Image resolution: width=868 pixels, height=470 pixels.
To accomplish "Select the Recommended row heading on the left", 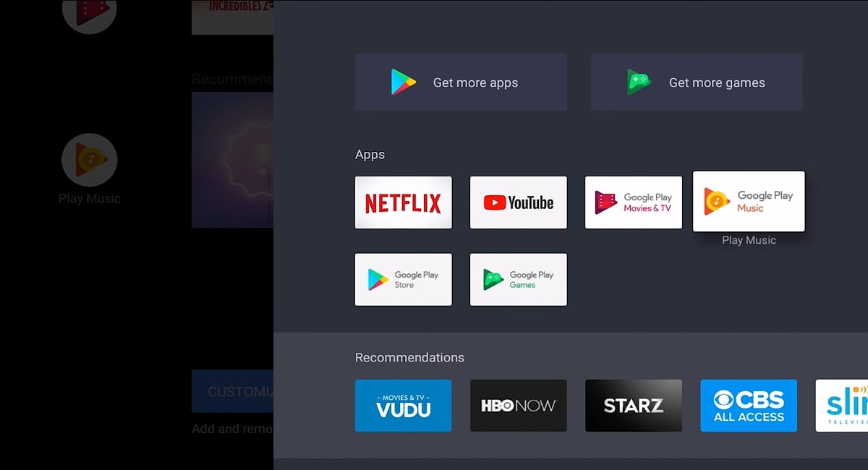I will pos(231,78).
